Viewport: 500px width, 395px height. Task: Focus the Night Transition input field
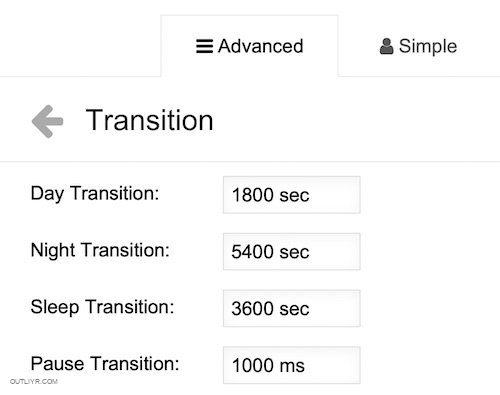pos(292,251)
